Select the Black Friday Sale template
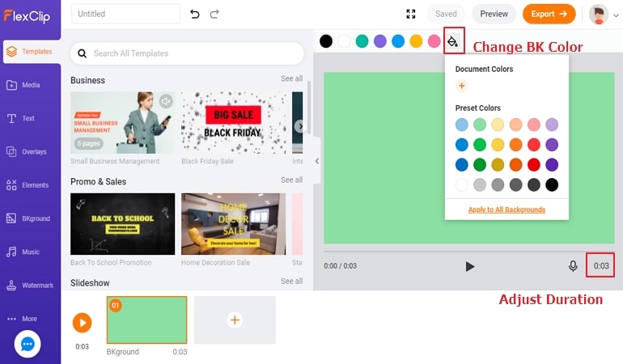The image size is (623, 364). click(x=234, y=123)
